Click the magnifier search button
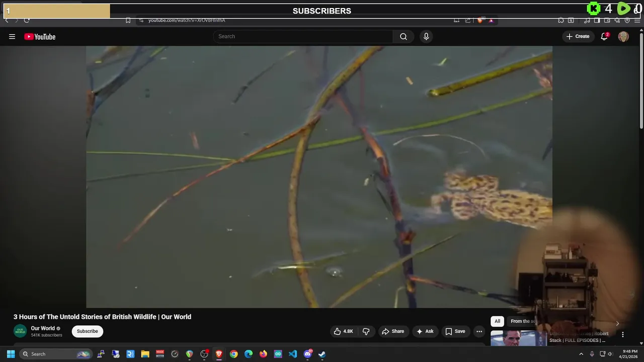Screen dimensions: 644x362 tap(404, 36)
